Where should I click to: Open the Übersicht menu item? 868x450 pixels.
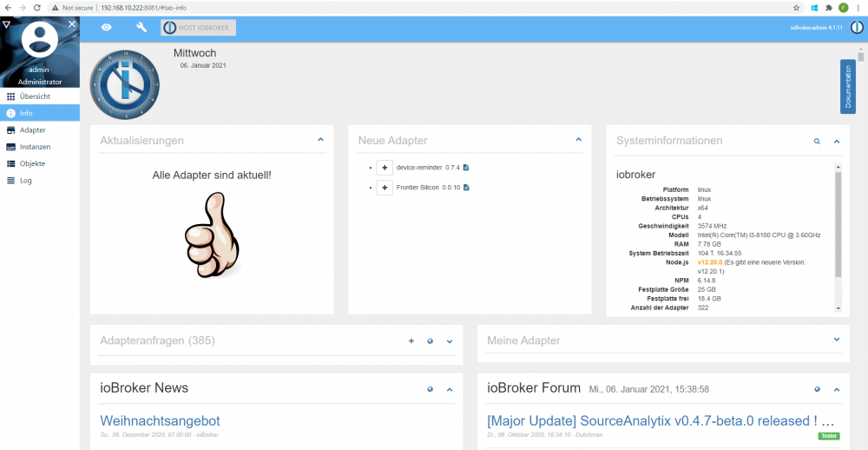pyautogui.click(x=40, y=96)
